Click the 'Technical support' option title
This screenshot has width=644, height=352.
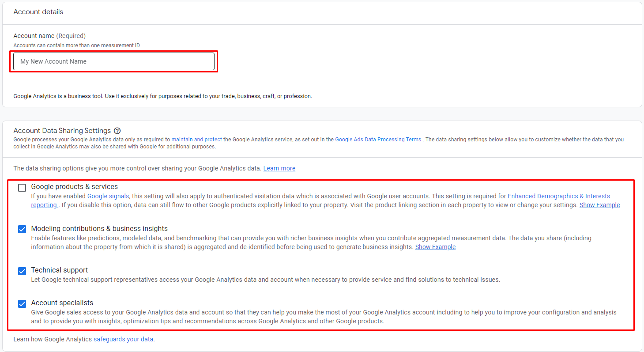pyautogui.click(x=60, y=270)
